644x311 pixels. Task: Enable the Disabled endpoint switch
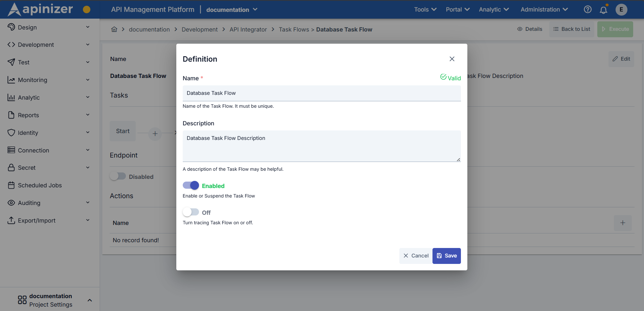click(x=118, y=176)
